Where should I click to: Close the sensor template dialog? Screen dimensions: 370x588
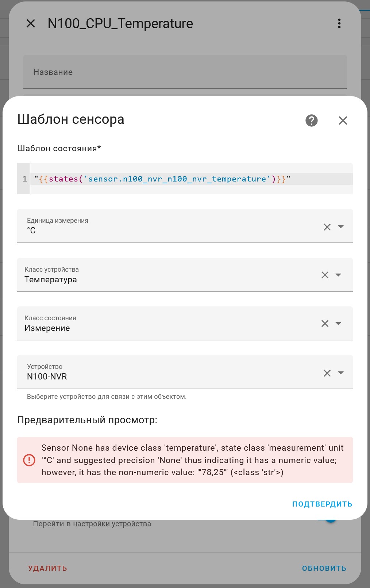click(x=343, y=121)
